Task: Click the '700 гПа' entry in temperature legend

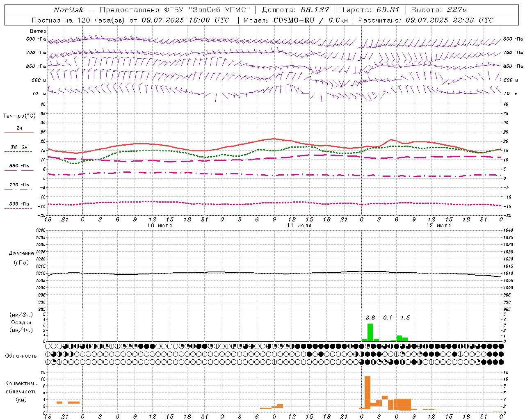Action: click(19, 185)
